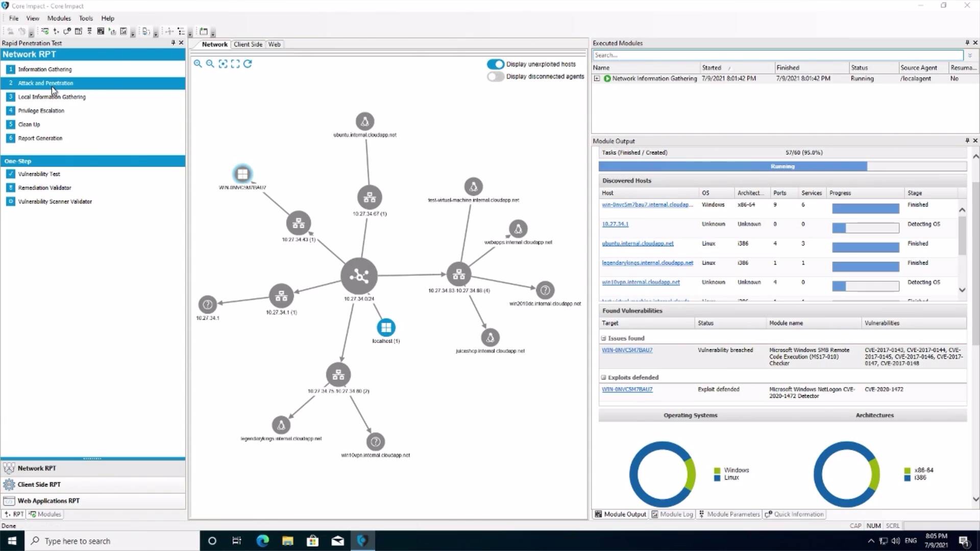Screen dimensions: 980x551
Task: Click the green checklist toolbar icon
Action: 45,31
